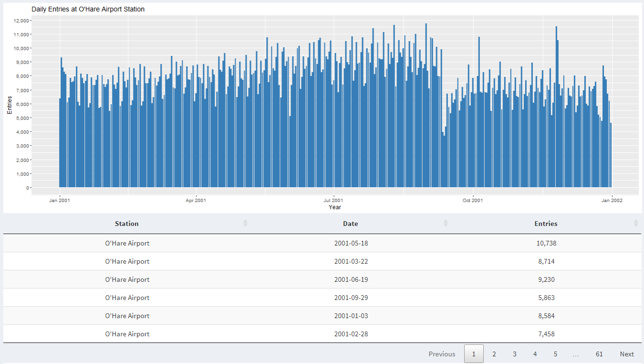Select the 2001-06-19 date cell
Image resolution: width=644 pixels, height=364 pixels.
(x=351, y=279)
